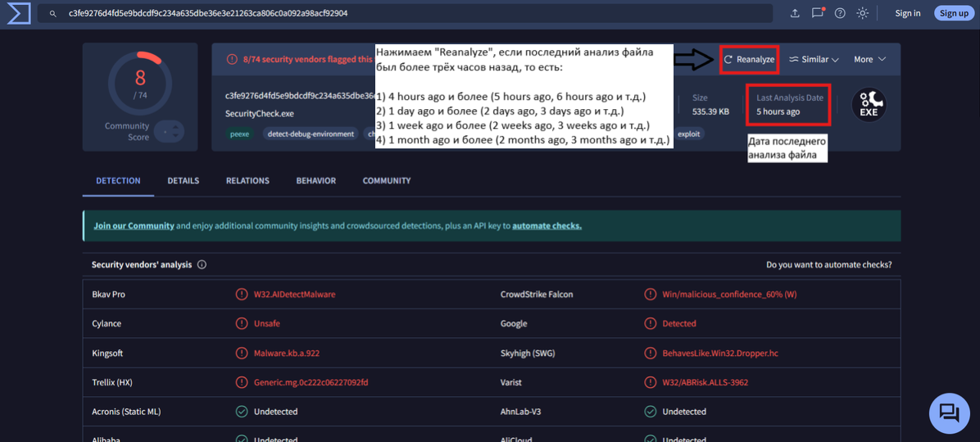980x442 pixels.
Task: Click the checkmark icon in AhnLab-V3 row
Action: (x=650, y=412)
